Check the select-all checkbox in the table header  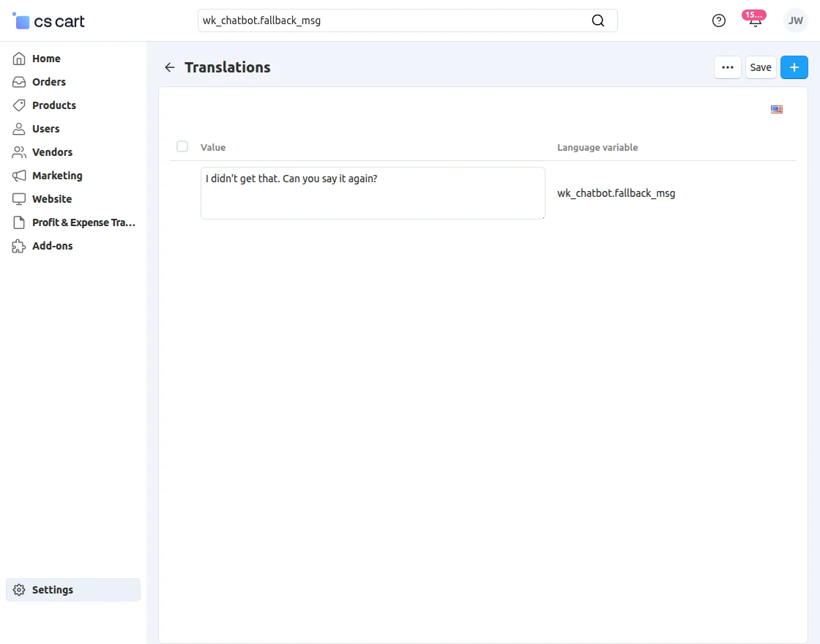pos(182,146)
